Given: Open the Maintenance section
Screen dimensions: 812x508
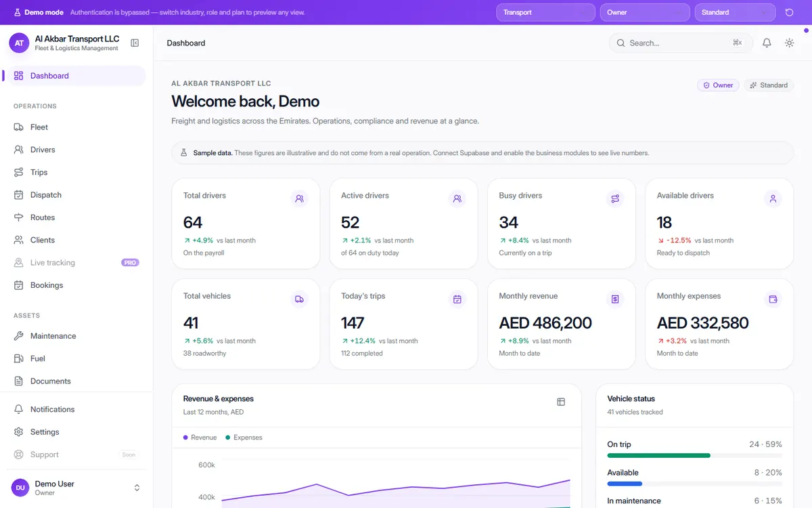Looking at the screenshot, I should [76, 336].
